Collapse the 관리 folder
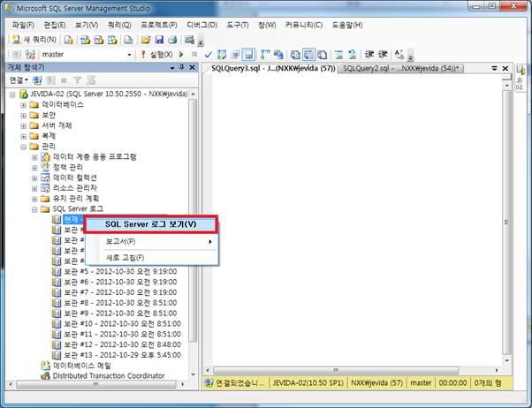 pyautogui.click(x=23, y=147)
